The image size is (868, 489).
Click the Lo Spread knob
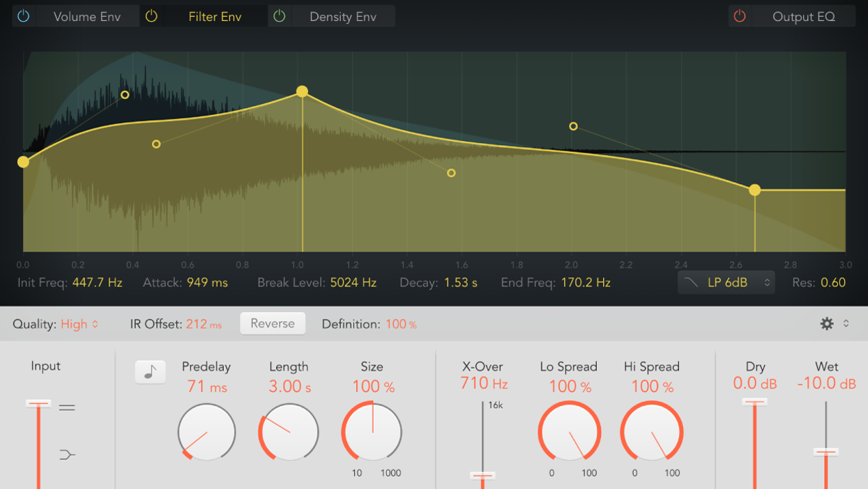[x=569, y=432]
